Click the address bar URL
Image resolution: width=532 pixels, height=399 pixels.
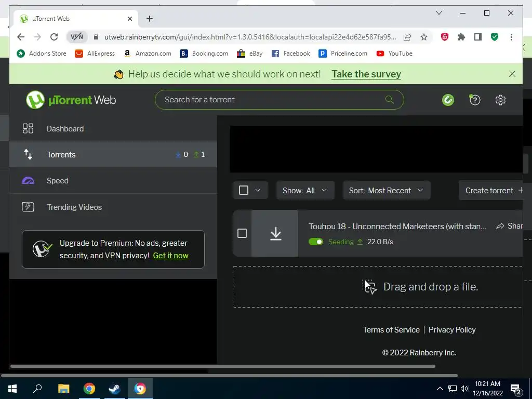tap(250, 37)
